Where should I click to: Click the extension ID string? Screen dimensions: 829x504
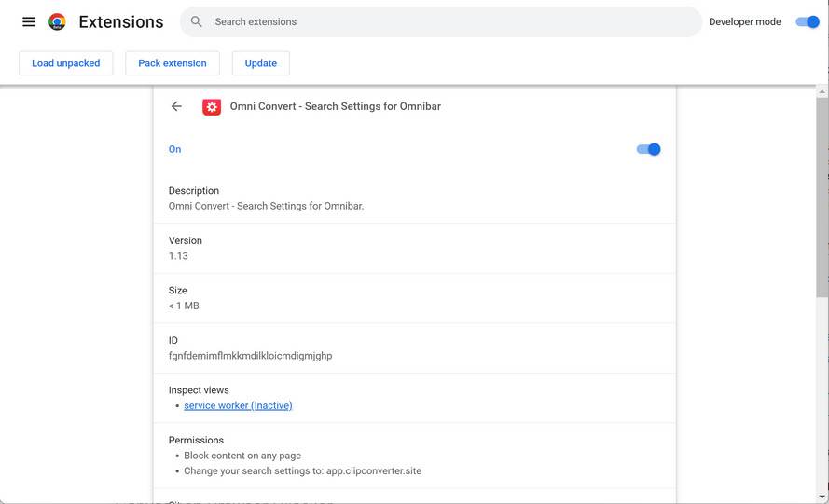click(250, 355)
